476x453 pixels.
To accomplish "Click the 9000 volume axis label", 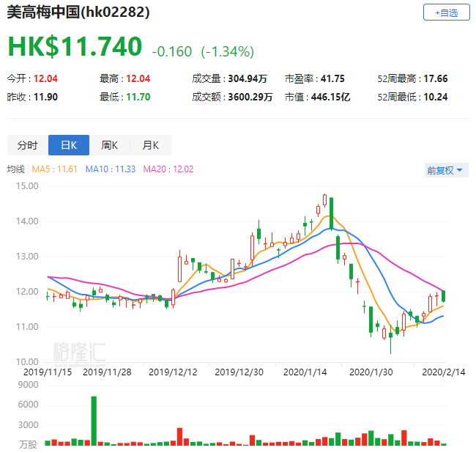I will pyautogui.click(x=29, y=385).
